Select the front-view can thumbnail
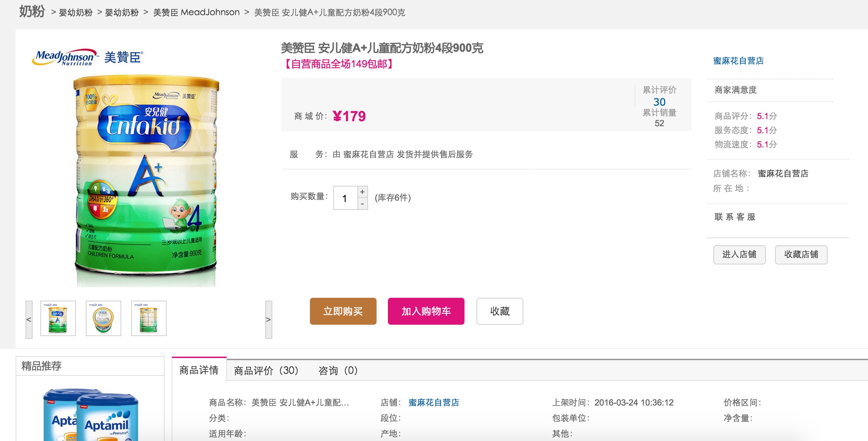868x441 pixels. (x=58, y=318)
